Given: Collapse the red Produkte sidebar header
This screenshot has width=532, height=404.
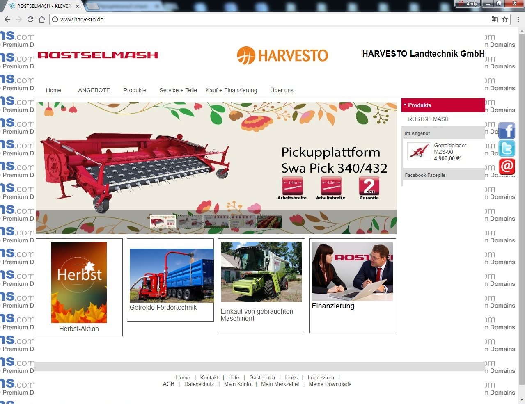Looking at the screenshot, I should pyautogui.click(x=443, y=105).
